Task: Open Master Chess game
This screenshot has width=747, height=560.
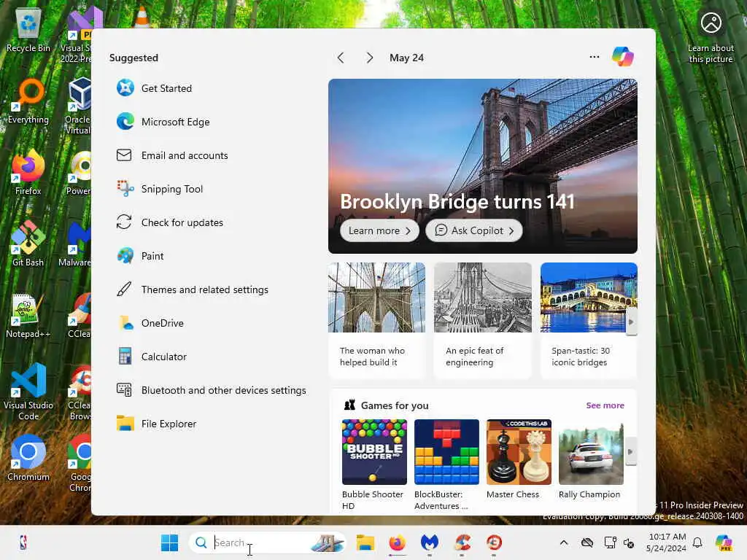Action: pos(519,459)
